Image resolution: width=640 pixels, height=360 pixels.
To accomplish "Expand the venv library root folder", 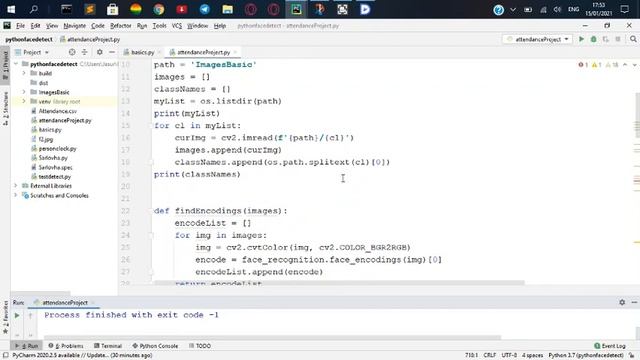I will point(24,102).
